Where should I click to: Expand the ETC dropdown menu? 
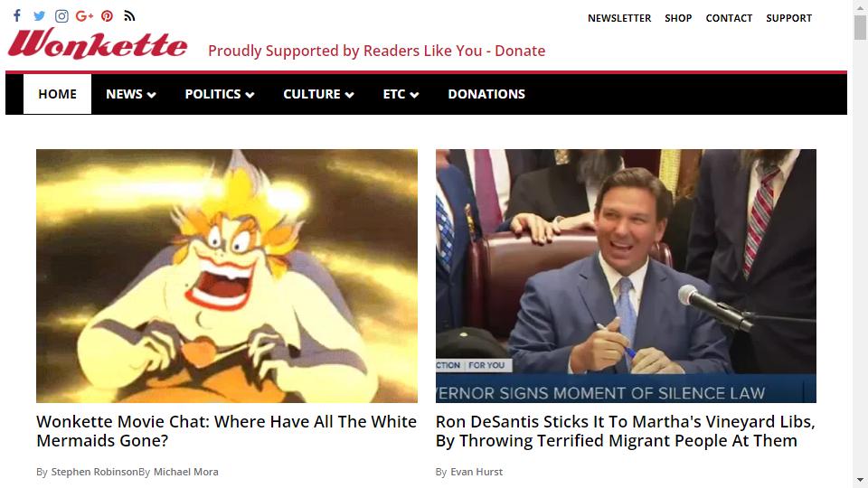(x=401, y=94)
